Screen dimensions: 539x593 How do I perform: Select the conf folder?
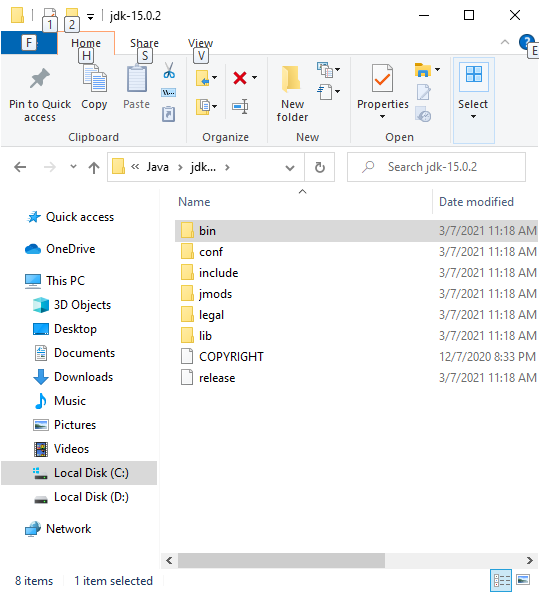coord(356,252)
